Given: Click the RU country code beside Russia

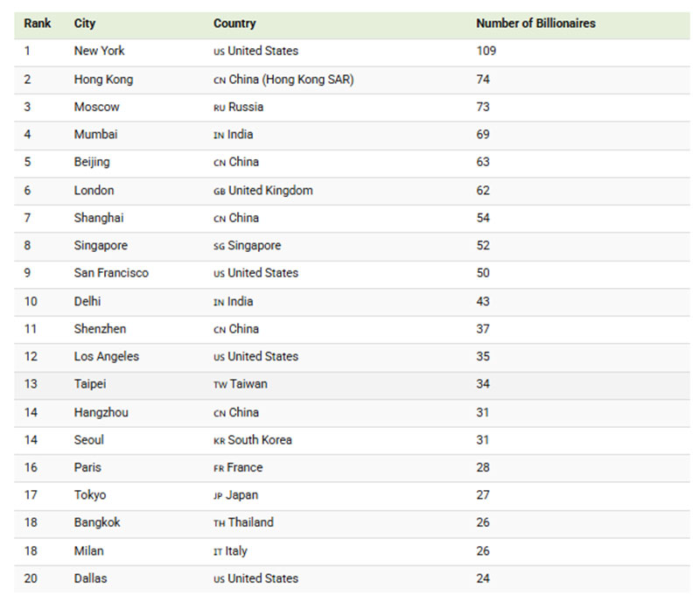Looking at the screenshot, I should 219,108.
